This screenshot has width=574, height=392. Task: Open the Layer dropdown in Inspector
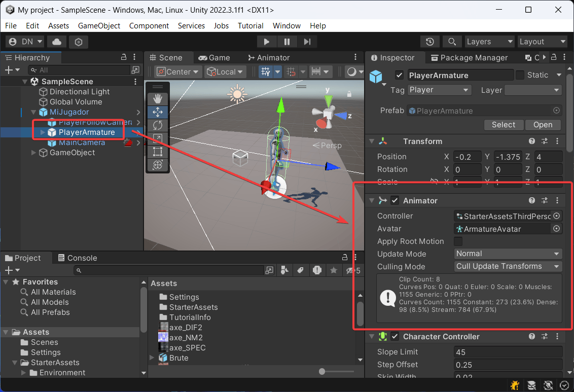tap(533, 90)
